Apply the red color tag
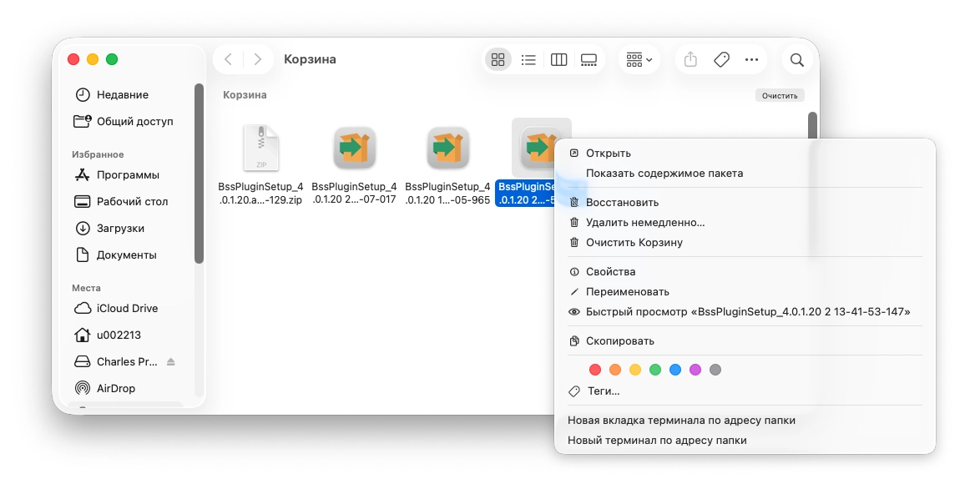This screenshot has height=494, width=980. (x=595, y=370)
